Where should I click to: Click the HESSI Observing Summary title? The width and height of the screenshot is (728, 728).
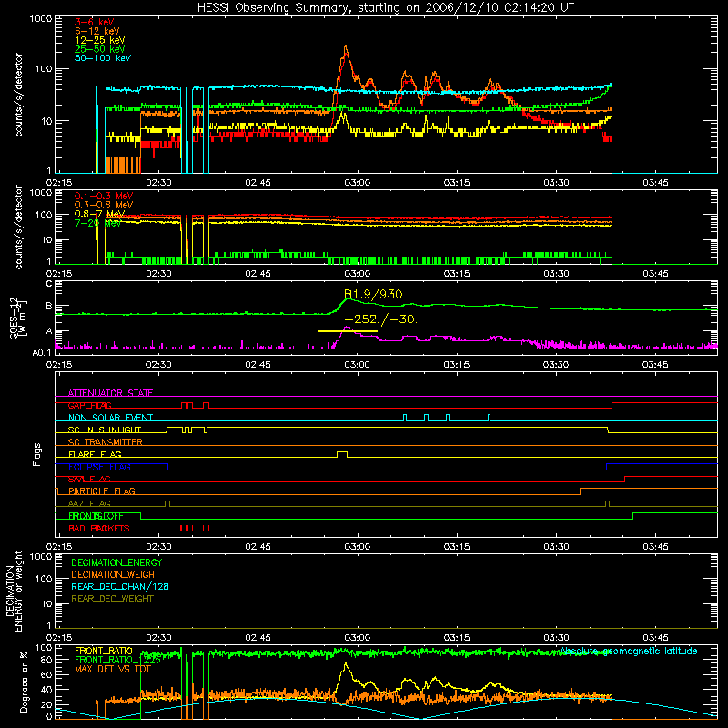(386, 8)
